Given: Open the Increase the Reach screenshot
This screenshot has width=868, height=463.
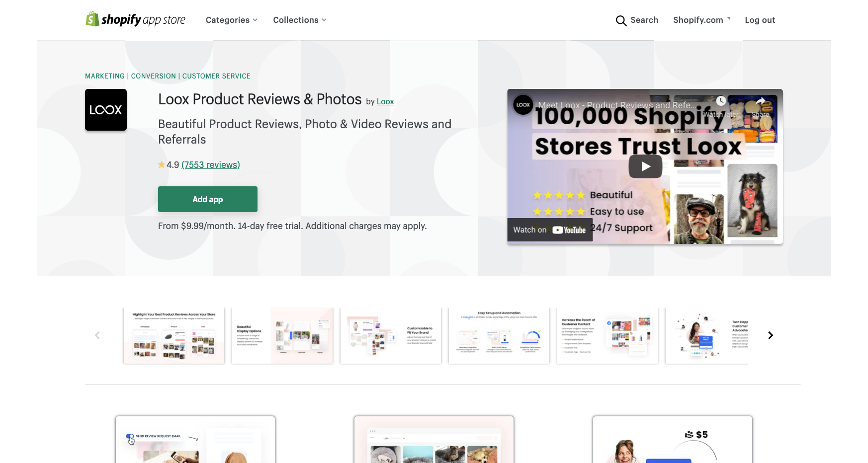Looking at the screenshot, I should 608,335.
